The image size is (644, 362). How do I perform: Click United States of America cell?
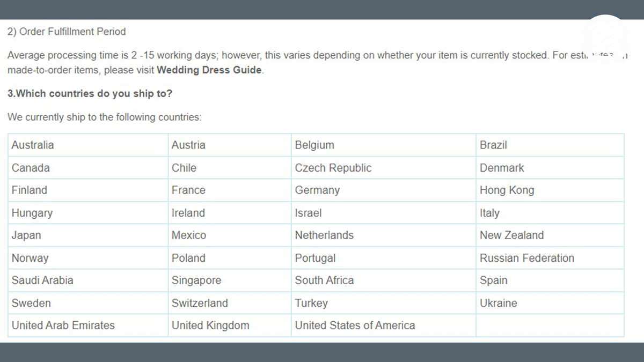(355, 326)
